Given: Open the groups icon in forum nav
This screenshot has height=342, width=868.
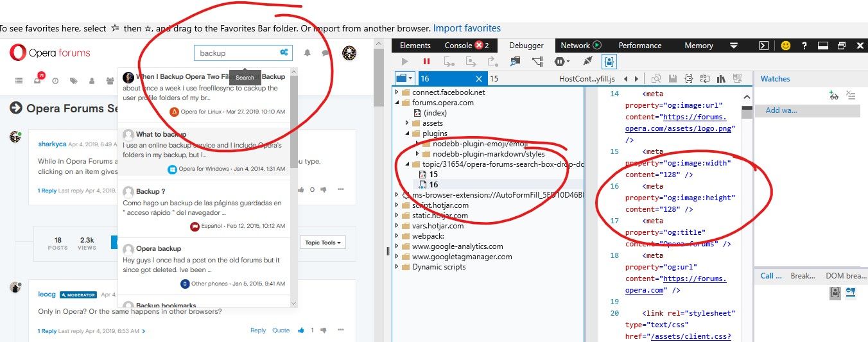Looking at the screenshot, I should pos(110,81).
